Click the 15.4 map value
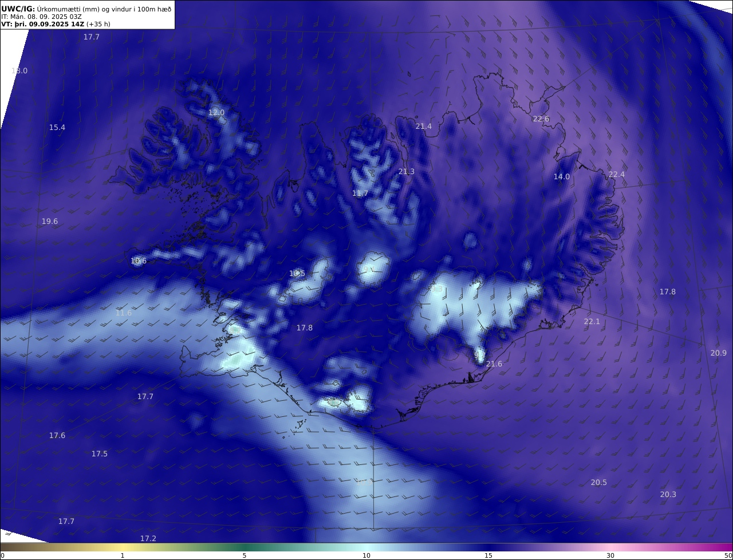The image size is (733, 560). coord(57,128)
